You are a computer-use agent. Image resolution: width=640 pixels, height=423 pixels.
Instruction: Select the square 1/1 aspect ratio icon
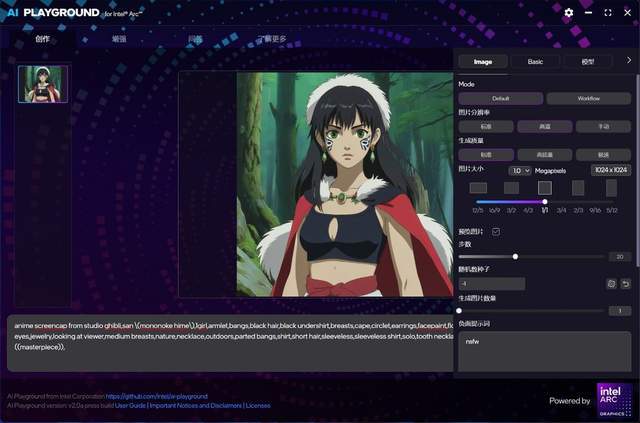click(x=545, y=188)
